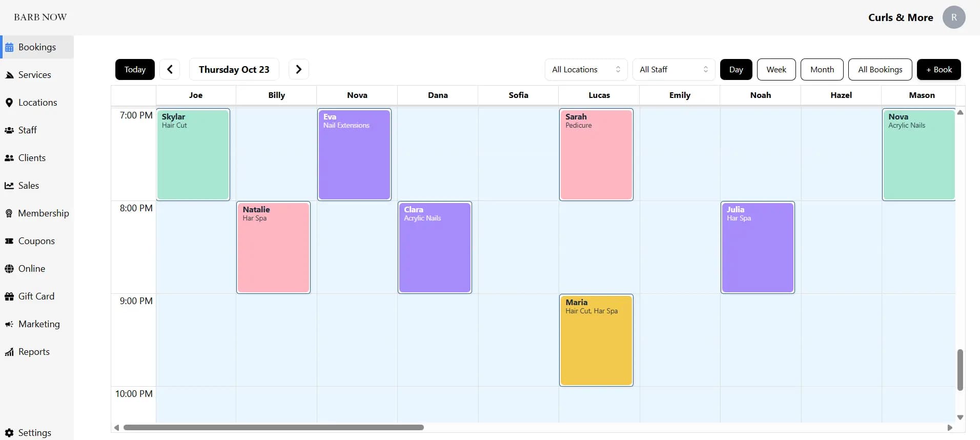This screenshot has width=980, height=440.
Task: Click the Dana staff column header
Action: [438, 95]
